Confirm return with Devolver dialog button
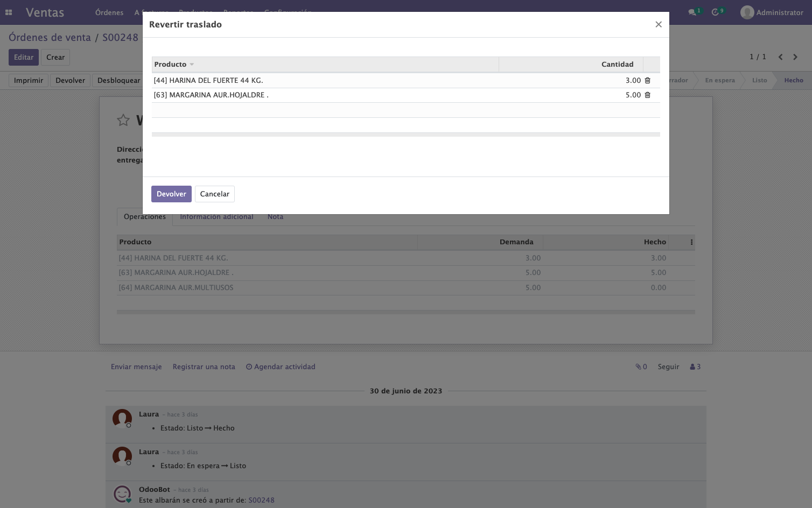This screenshot has width=812, height=508. (x=171, y=194)
